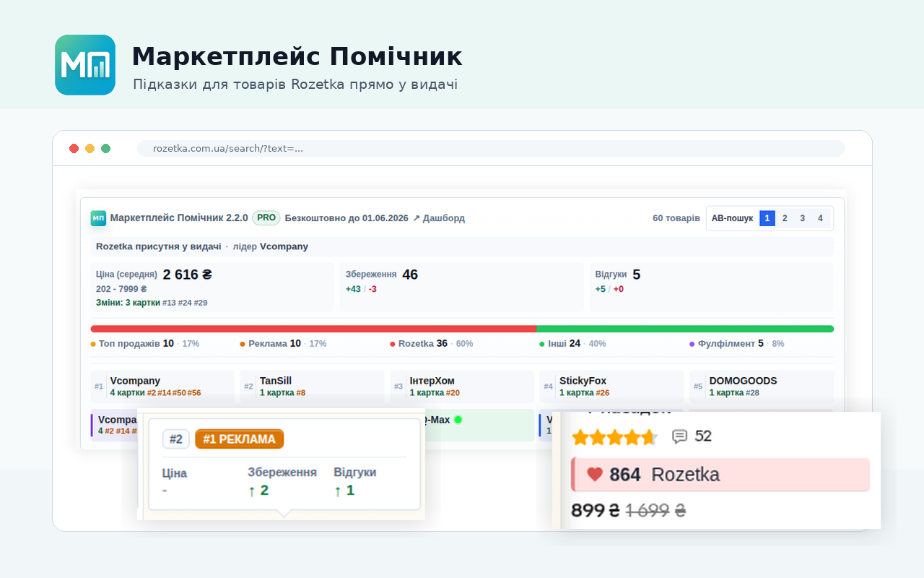Click Безкоштовно до 01.06.2026 text
The width and height of the screenshot is (924, 578).
pyautogui.click(x=346, y=218)
